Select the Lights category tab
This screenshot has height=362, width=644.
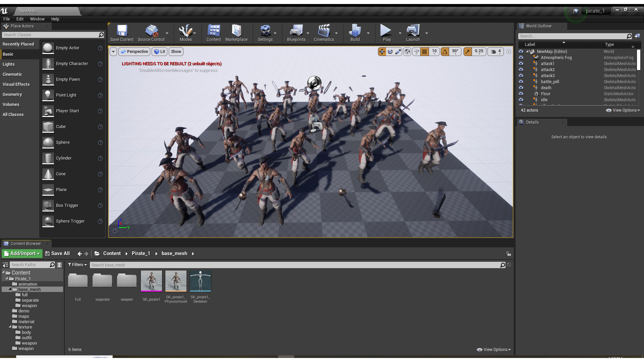point(9,64)
